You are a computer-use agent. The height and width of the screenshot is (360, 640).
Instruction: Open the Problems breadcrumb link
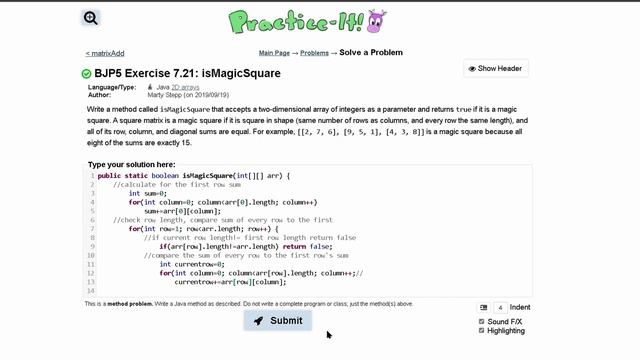[314, 53]
